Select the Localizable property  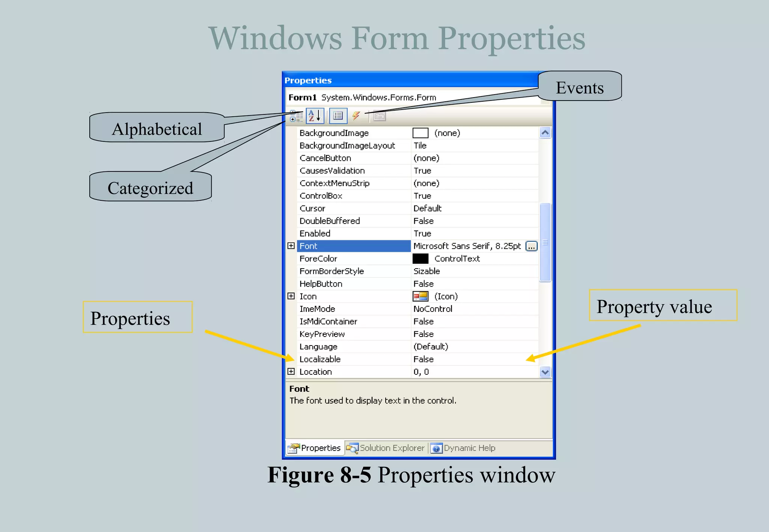(320, 359)
